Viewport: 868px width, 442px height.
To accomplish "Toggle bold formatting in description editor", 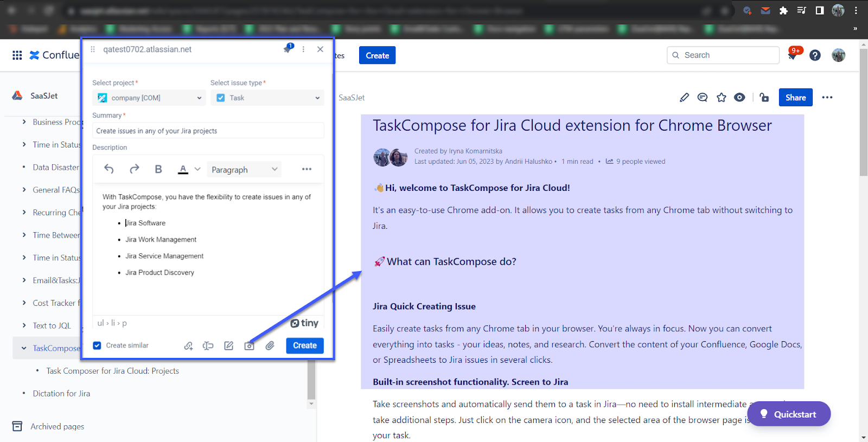I will [x=158, y=169].
